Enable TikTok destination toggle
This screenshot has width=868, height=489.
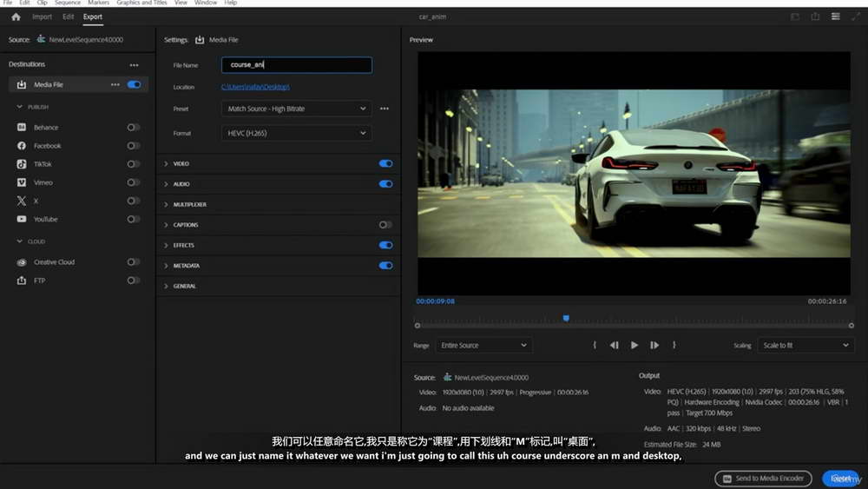click(133, 164)
